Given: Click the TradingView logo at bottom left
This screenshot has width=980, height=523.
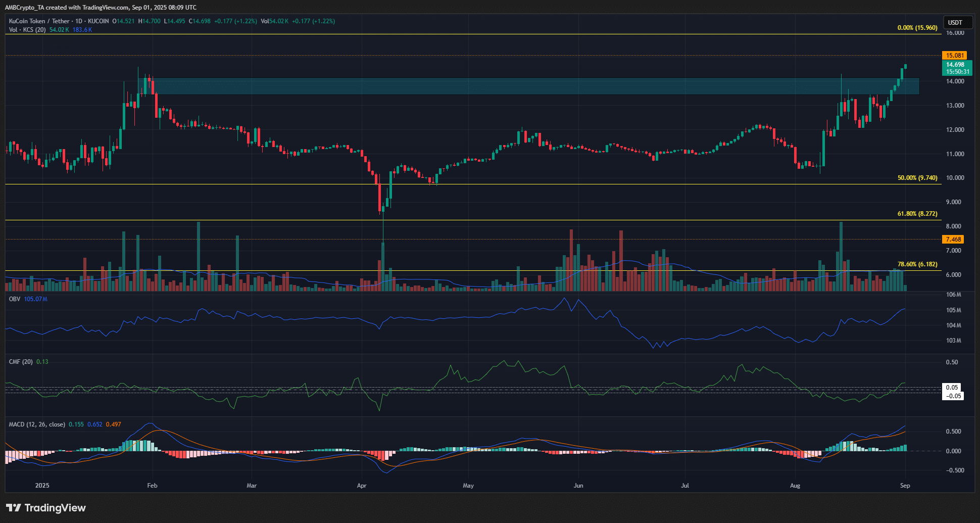Looking at the screenshot, I should 46,508.
